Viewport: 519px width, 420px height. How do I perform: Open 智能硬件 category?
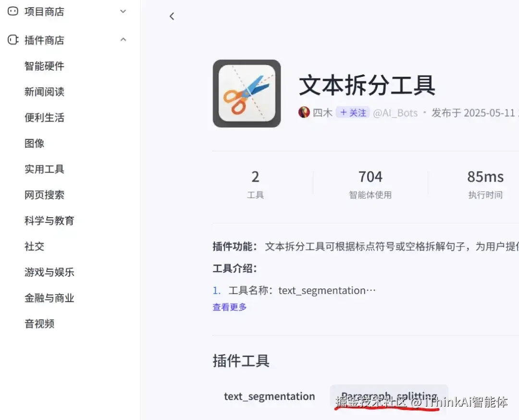pyautogui.click(x=44, y=66)
